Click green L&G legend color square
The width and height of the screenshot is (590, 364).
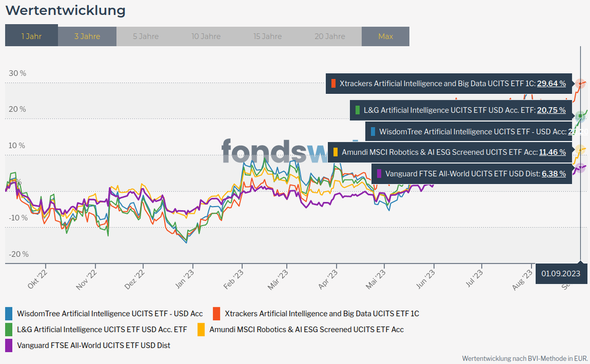pos(9,329)
